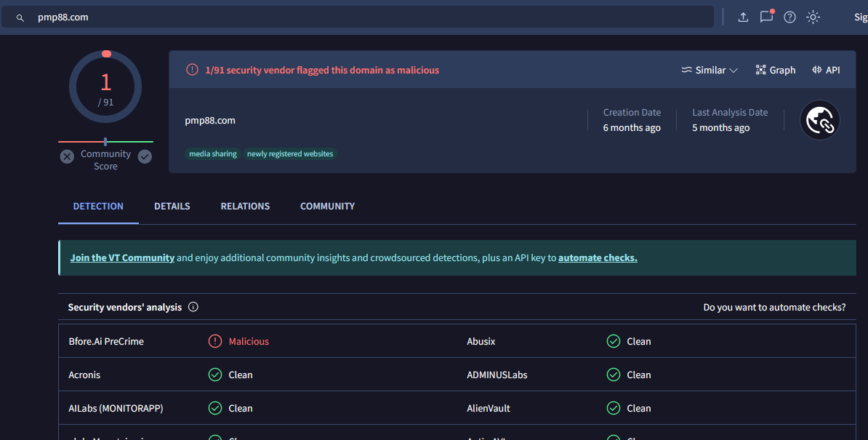Viewport: 868px width, 440px height.
Task: Vote positive with community score checkmark
Action: click(145, 156)
